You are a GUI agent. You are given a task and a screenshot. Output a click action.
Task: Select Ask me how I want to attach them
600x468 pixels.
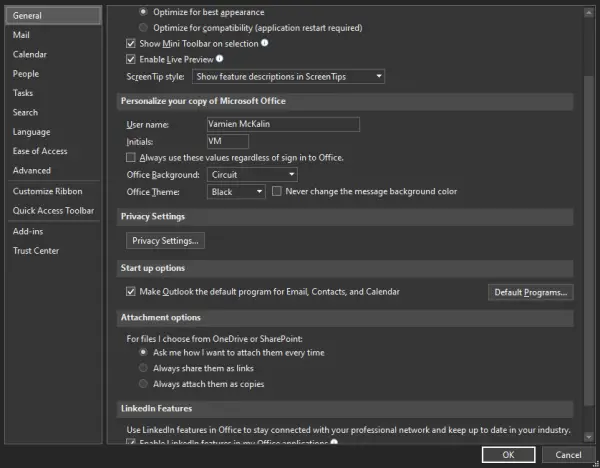pos(143,352)
